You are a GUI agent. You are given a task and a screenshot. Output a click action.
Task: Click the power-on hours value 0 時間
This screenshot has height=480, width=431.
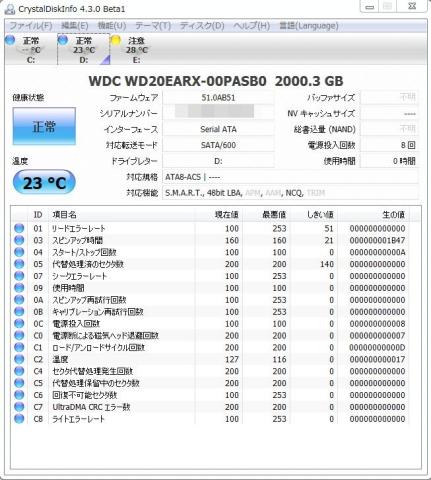click(x=389, y=161)
